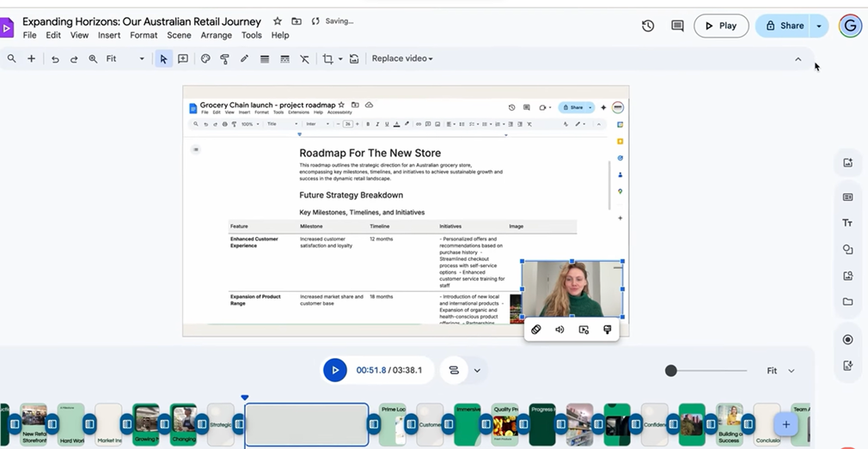
Task: Click the Undo arrow in the toolbar
Action: 55,59
